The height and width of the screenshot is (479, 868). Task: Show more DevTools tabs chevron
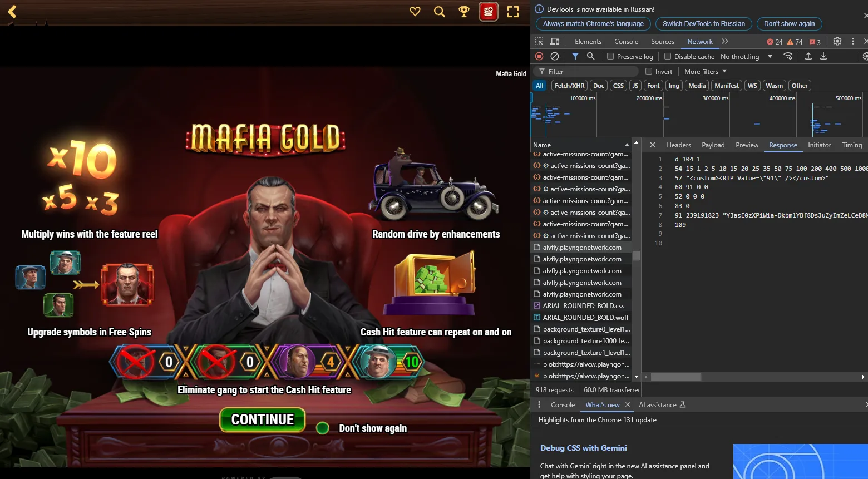[x=725, y=41]
